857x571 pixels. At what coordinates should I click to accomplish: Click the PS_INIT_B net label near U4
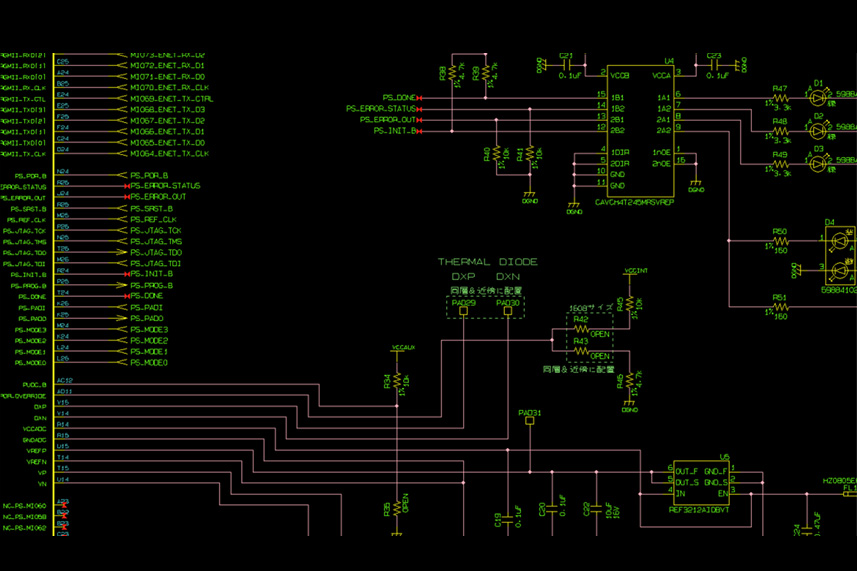tap(395, 131)
